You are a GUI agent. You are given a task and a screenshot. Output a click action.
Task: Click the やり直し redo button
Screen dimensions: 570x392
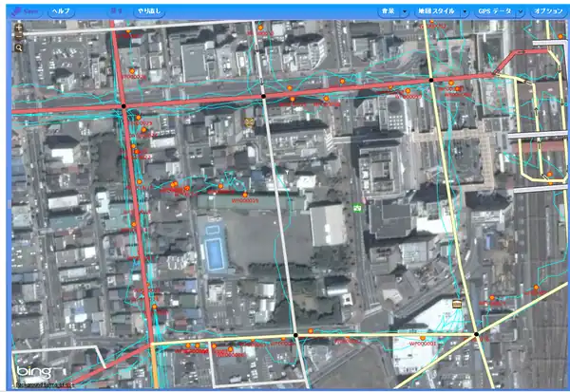click(x=148, y=10)
